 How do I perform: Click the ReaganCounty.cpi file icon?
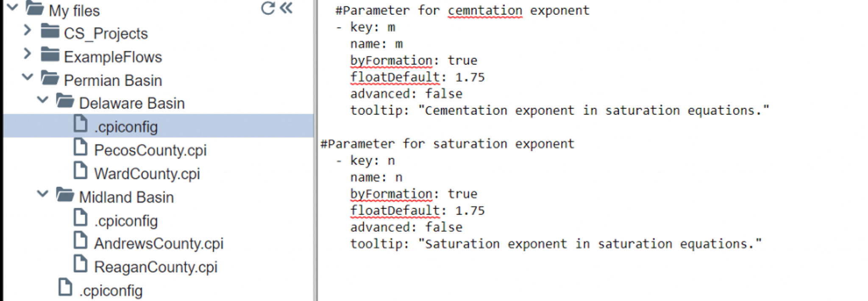[x=81, y=265]
